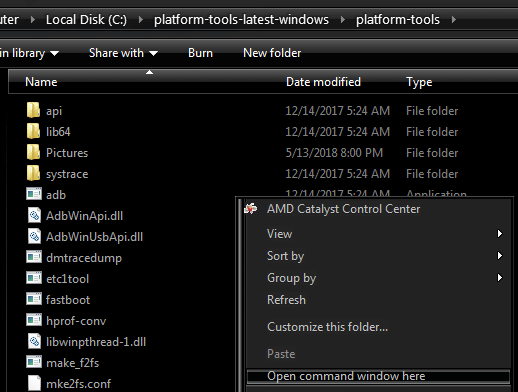Click the New folder button
518x392 pixels.
(x=272, y=53)
